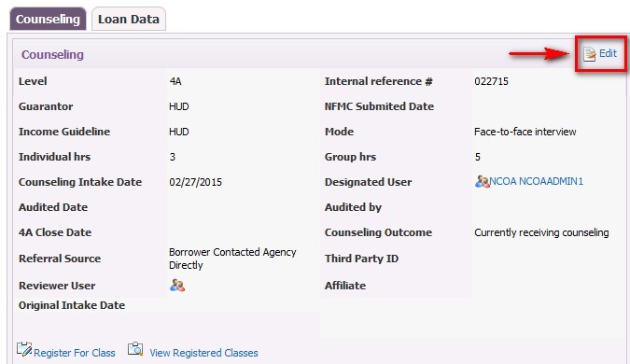The width and height of the screenshot is (630, 364).
Task: Click the Guarantor value HUD
Action: [x=179, y=106]
